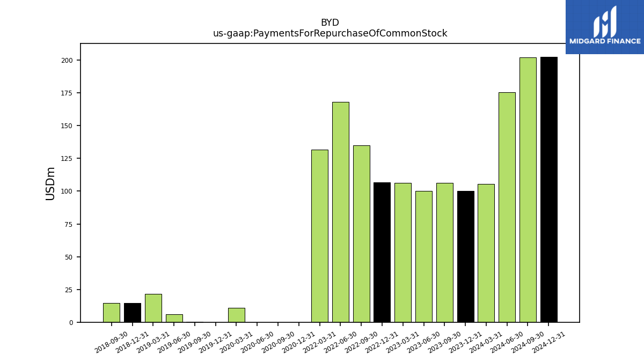The image size is (644, 362).
Task: Click the y-axis tick label '75'
Action: pos(69,224)
